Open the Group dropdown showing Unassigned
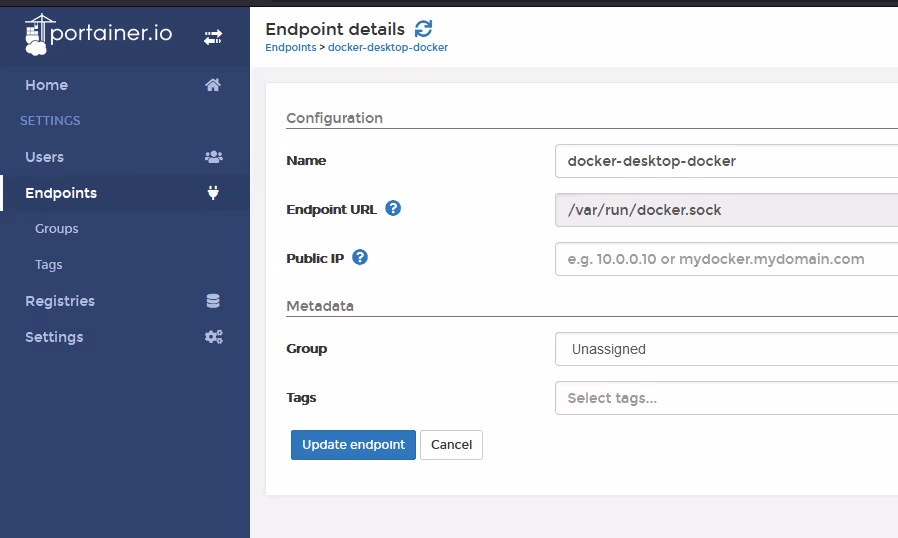 click(726, 349)
